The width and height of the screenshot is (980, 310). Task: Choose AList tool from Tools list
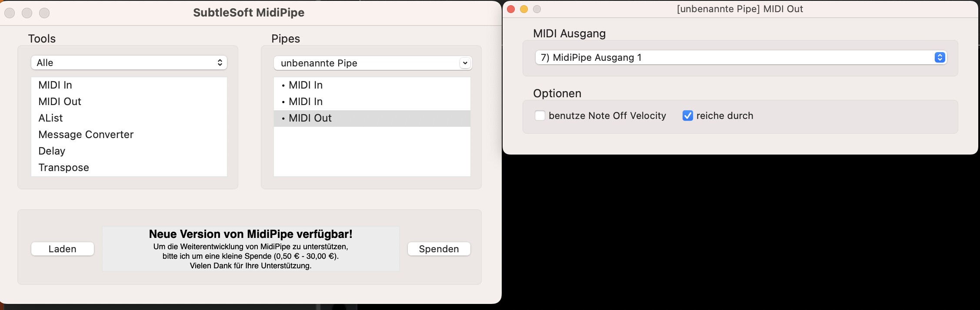pos(129,118)
